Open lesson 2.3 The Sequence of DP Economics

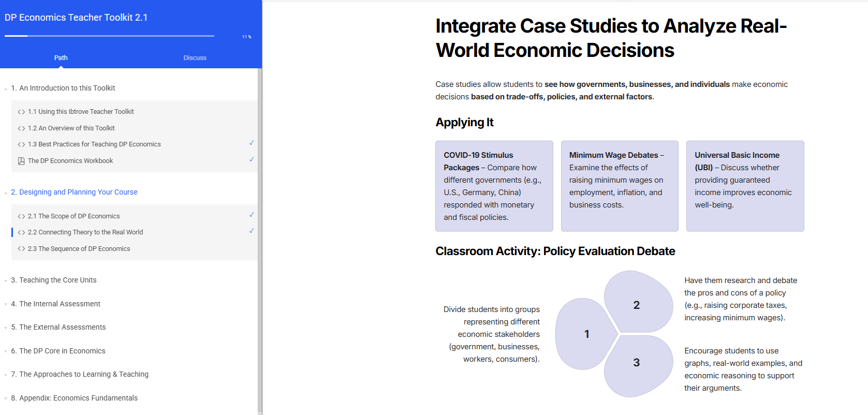(79, 249)
